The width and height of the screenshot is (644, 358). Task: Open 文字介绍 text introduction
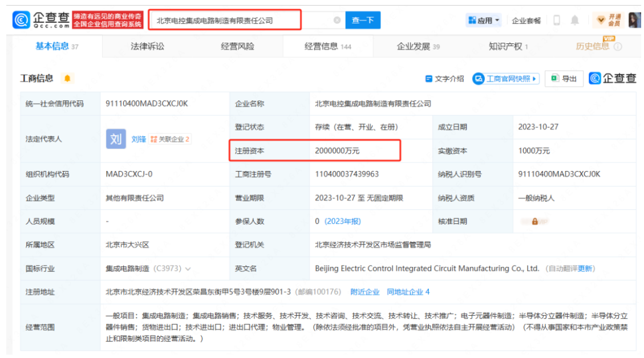coord(444,79)
